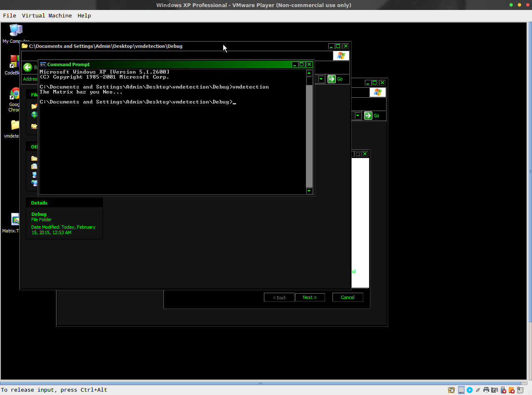Click Command Prompt scrollbar down arrow

coord(309,191)
